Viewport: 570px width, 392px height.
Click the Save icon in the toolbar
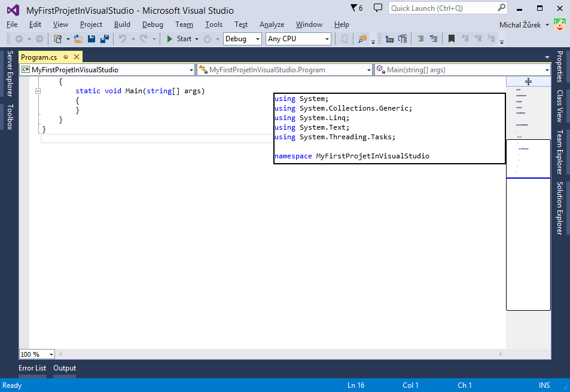click(92, 39)
